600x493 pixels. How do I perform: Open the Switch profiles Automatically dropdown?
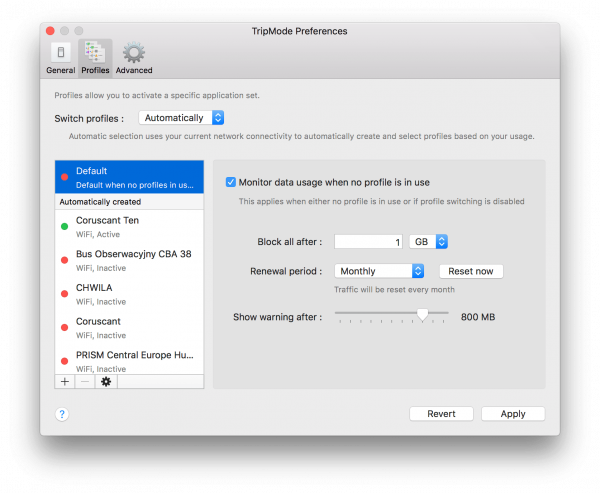[181, 118]
